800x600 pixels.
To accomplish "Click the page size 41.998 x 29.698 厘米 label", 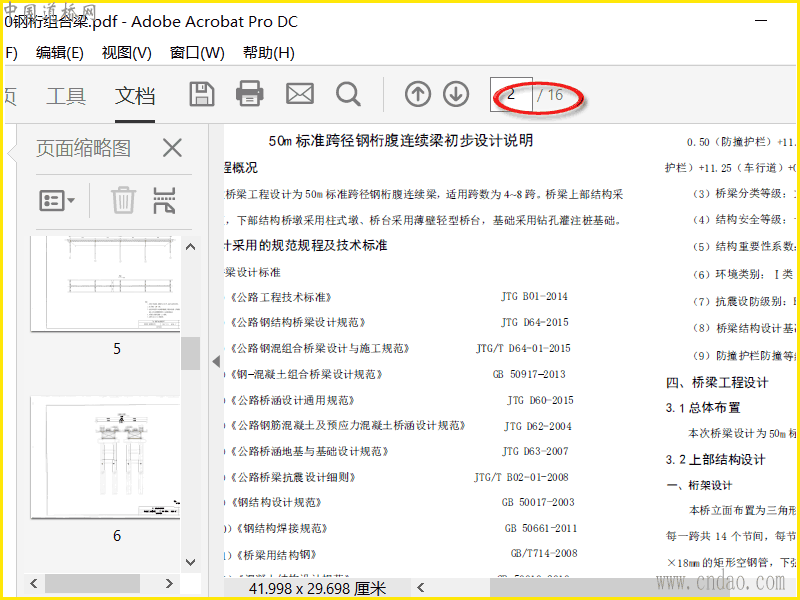I will 317,588.
